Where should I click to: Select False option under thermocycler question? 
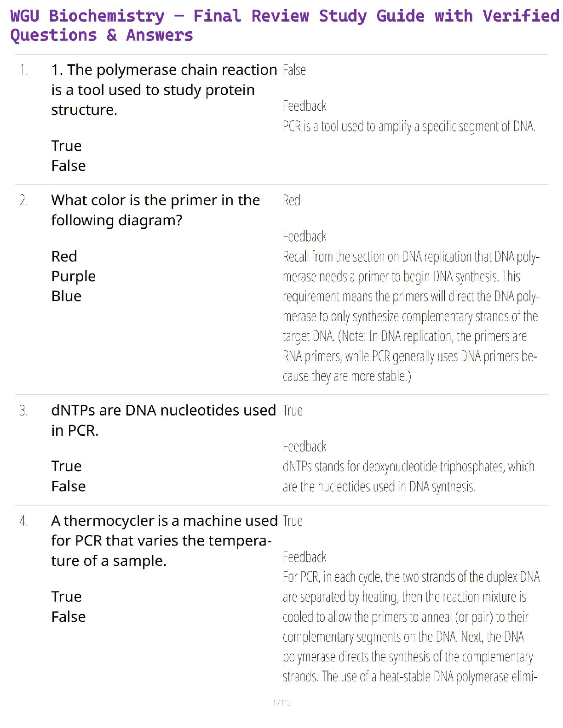pyautogui.click(x=68, y=617)
